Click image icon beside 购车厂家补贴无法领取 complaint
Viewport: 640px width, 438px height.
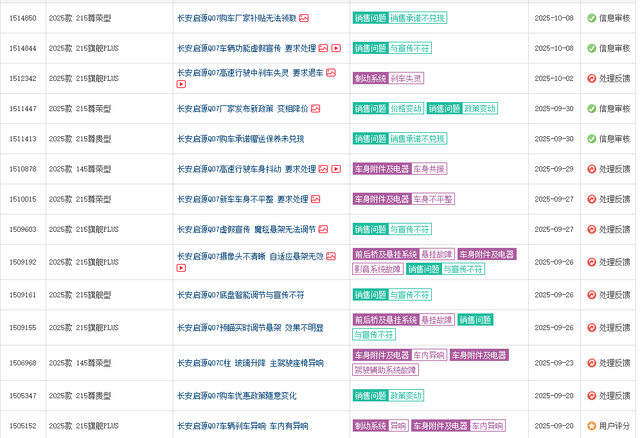(304, 18)
